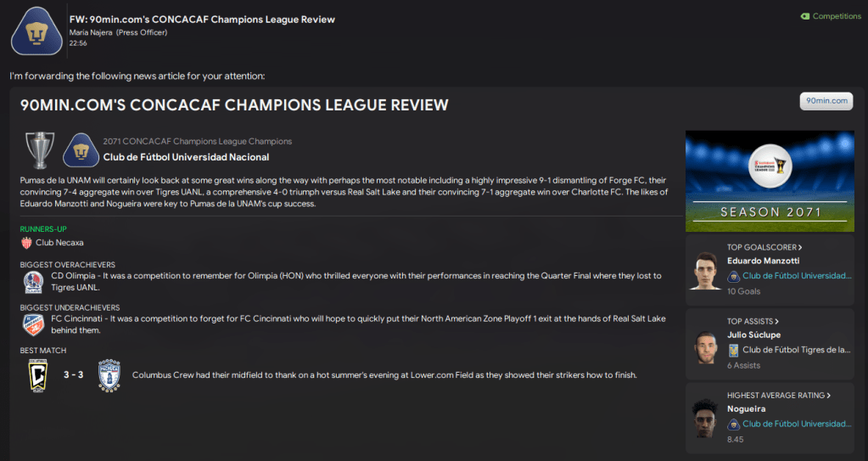Click the Pachuca crest in Best Match
Image resolution: width=868 pixels, height=461 pixels.
pyautogui.click(x=111, y=374)
